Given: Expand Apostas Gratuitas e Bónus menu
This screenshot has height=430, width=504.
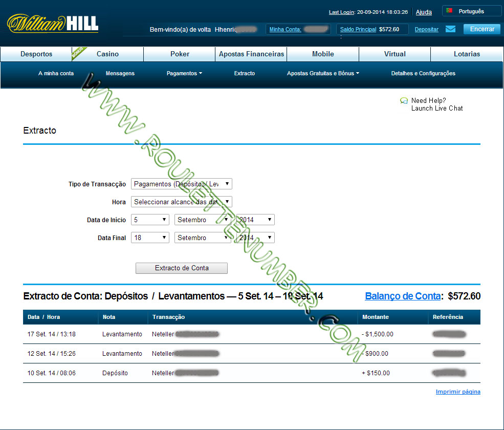Looking at the screenshot, I should pos(323,73).
